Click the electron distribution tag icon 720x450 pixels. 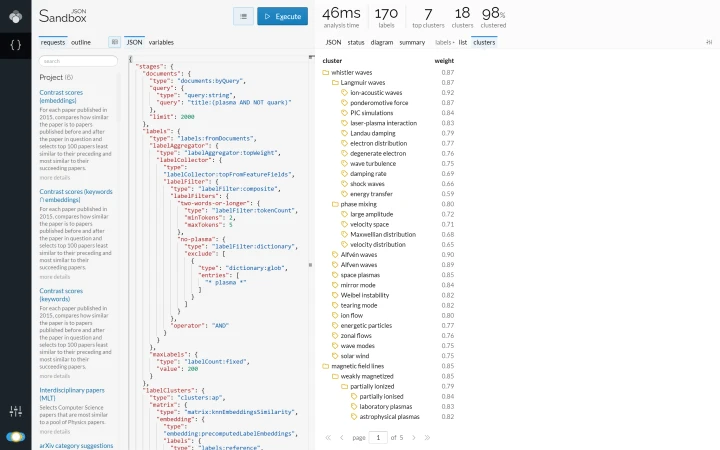[x=344, y=143]
